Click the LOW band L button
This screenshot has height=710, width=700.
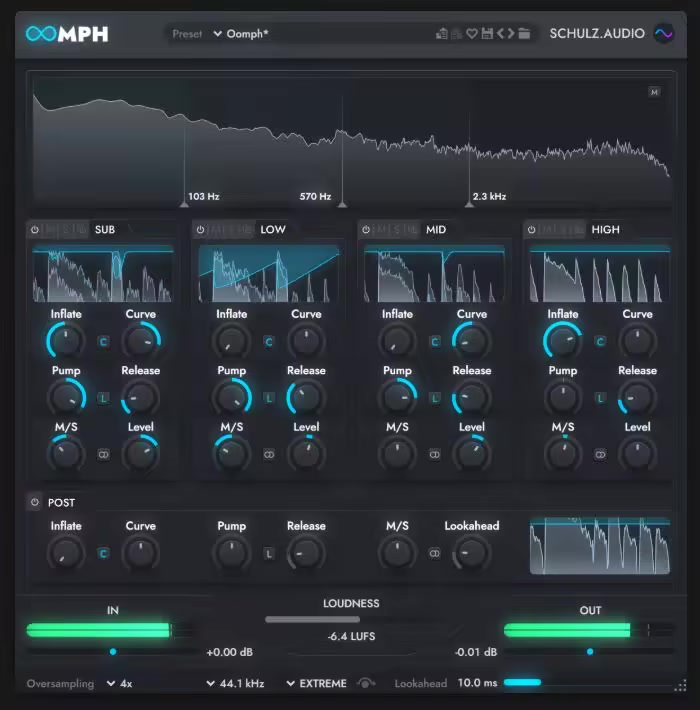tap(269, 397)
